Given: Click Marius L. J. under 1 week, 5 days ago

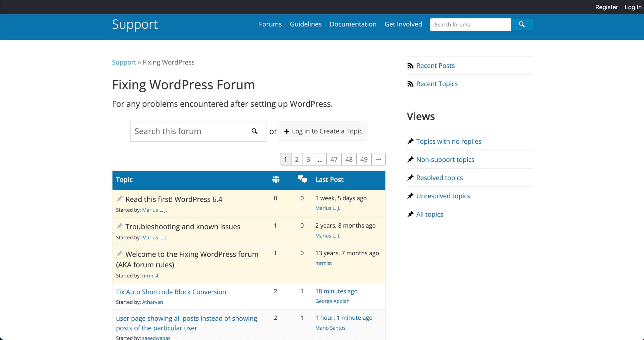Looking at the screenshot, I should click(x=328, y=208).
